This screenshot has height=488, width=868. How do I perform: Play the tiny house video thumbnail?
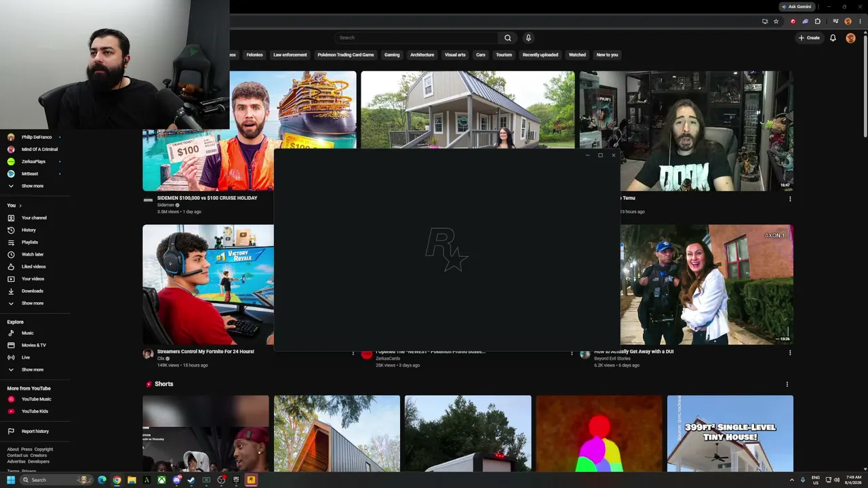tap(467, 110)
